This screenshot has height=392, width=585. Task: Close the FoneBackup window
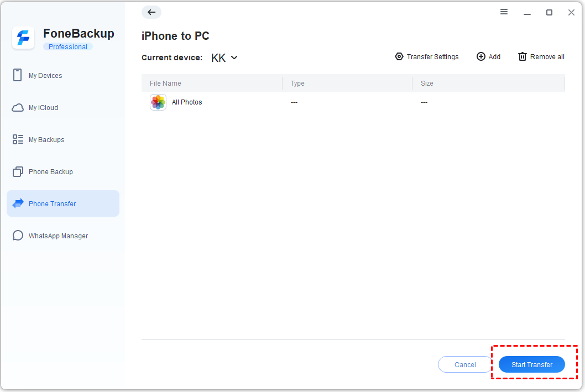tap(571, 12)
